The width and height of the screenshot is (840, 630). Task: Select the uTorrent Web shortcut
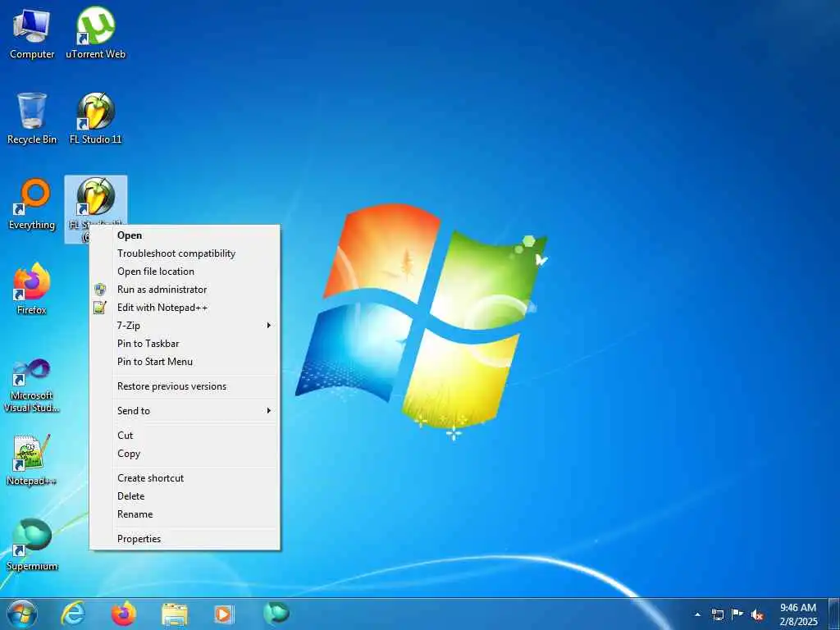95,34
